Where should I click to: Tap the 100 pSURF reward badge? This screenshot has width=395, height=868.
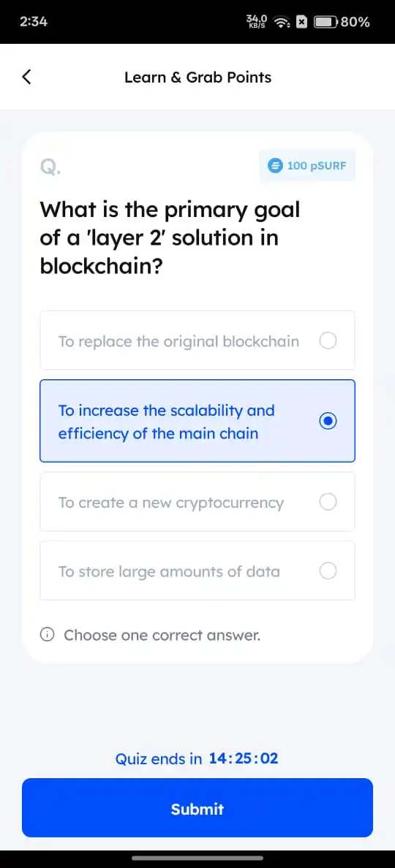point(307,165)
